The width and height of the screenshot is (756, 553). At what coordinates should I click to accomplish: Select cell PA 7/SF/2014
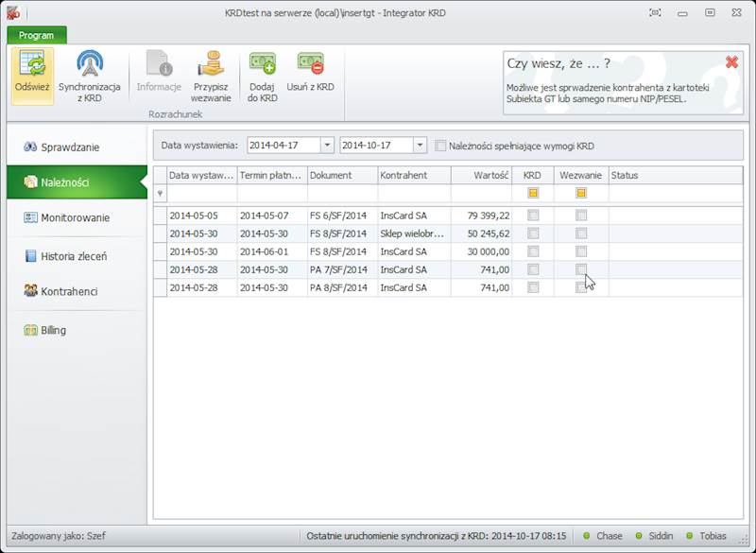click(x=343, y=269)
